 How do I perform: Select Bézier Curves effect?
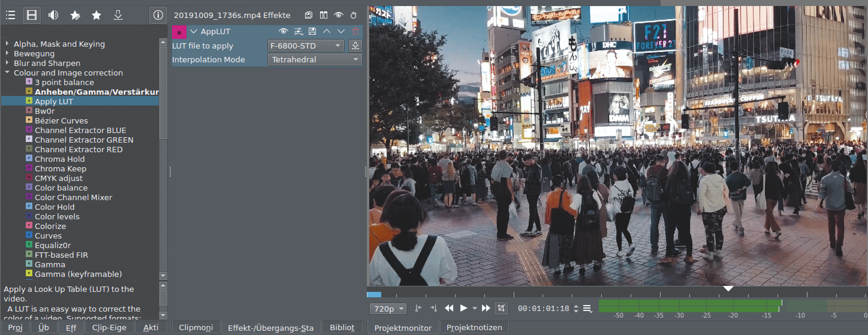(61, 121)
